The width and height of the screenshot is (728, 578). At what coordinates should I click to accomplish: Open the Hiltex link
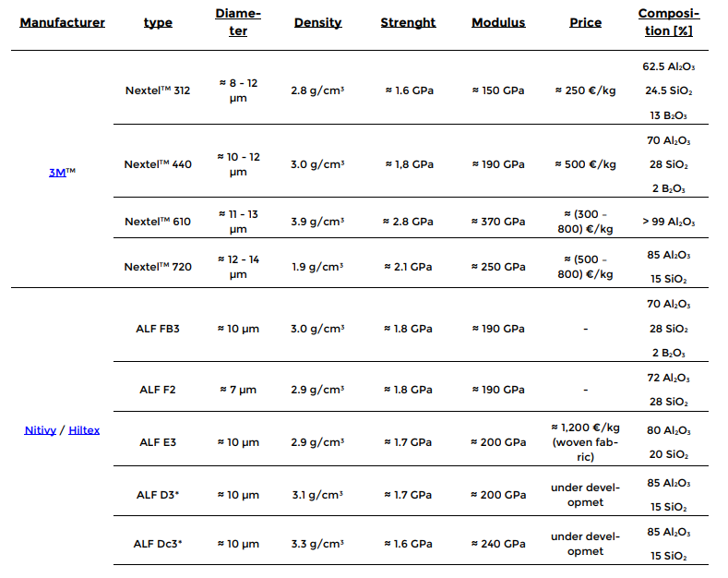coord(84,430)
